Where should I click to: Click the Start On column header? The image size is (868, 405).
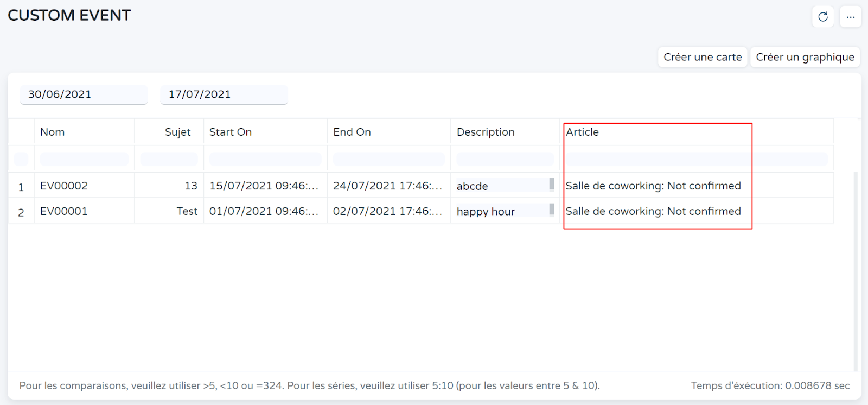click(231, 132)
